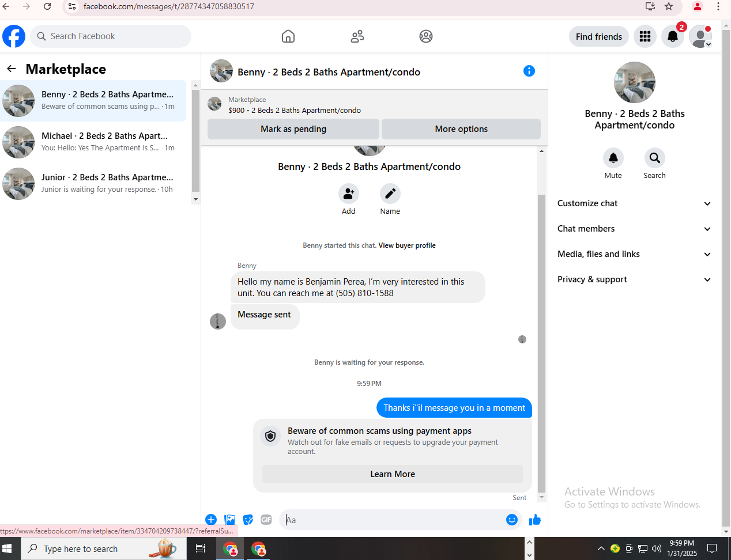Click the More options button
Image resolution: width=731 pixels, height=560 pixels.
point(461,129)
